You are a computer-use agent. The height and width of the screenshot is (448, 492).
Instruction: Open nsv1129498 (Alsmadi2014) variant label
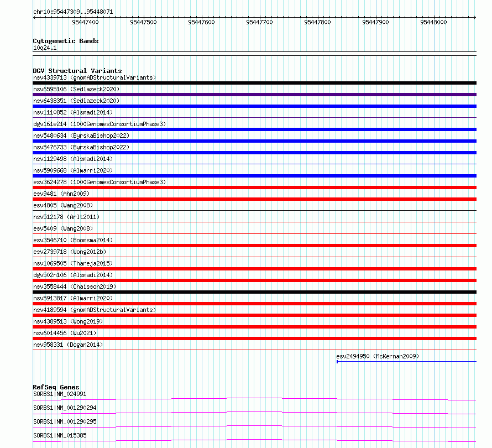73,159
